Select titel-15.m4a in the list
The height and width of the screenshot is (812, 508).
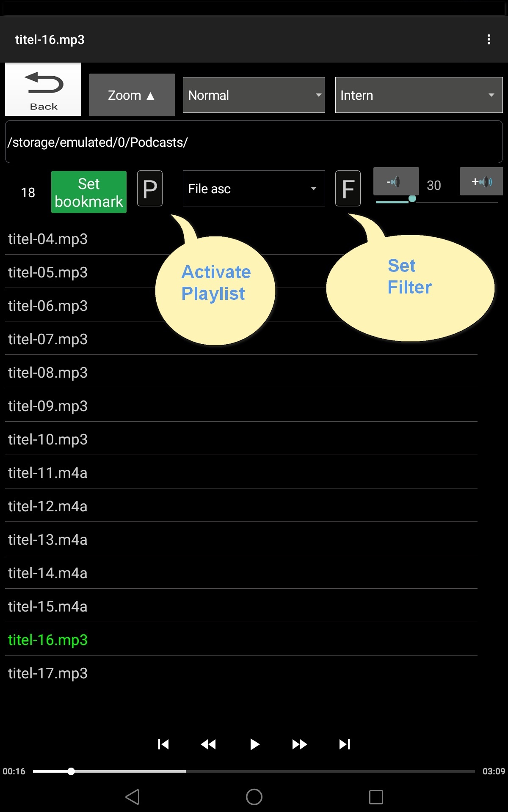point(241,606)
